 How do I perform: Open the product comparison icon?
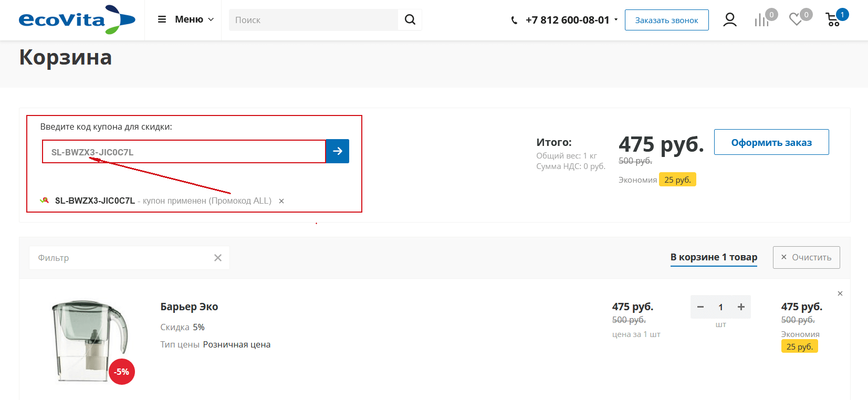tap(761, 20)
